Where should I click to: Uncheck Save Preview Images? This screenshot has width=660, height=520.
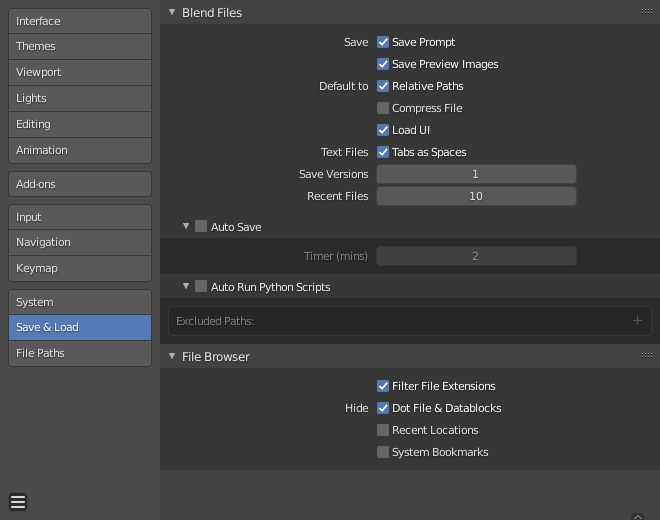[x=383, y=64]
